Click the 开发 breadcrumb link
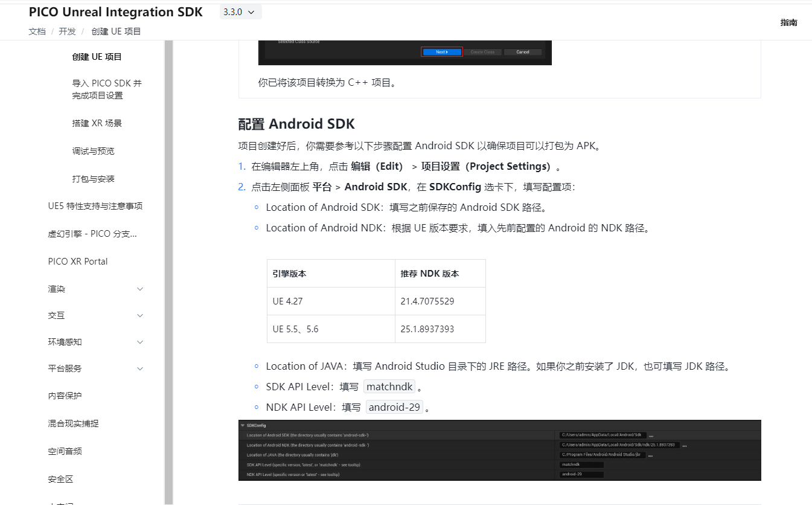The height and width of the screenshot is (505, 812). click(67, 31)
